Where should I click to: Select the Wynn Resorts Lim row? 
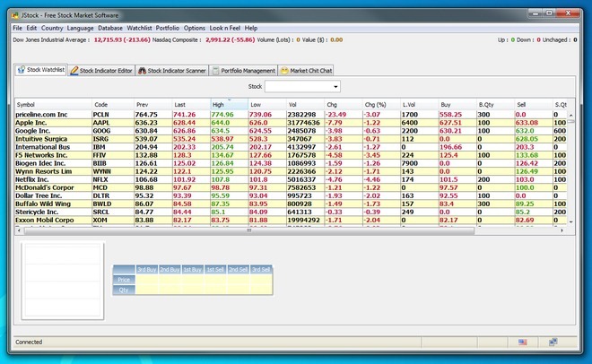[x=291, y=171]
